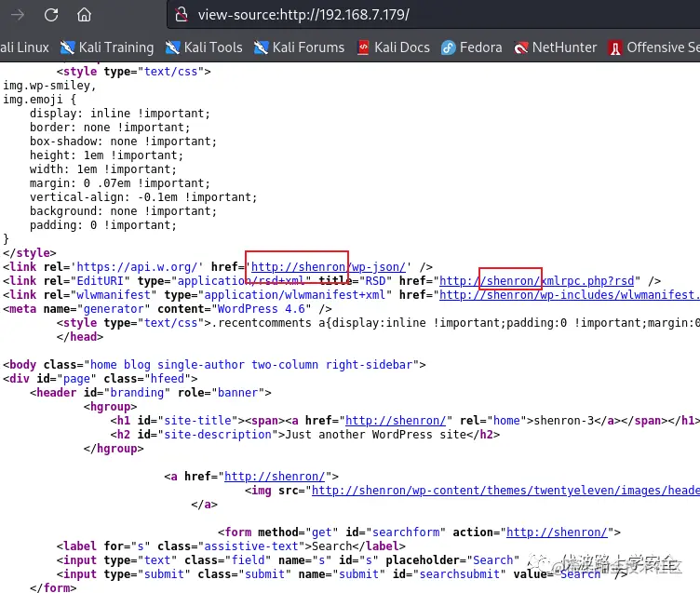
Task: Click the 'img.wp-smiley,' selector line
Action: (49, 86)
